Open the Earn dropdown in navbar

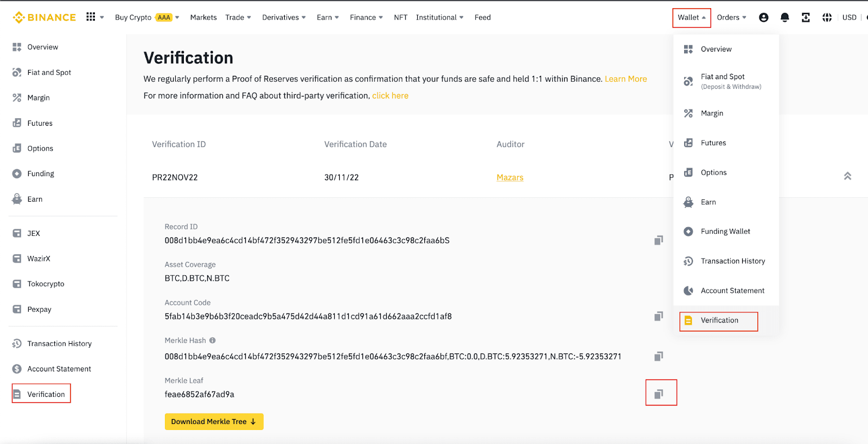(328, 17)
